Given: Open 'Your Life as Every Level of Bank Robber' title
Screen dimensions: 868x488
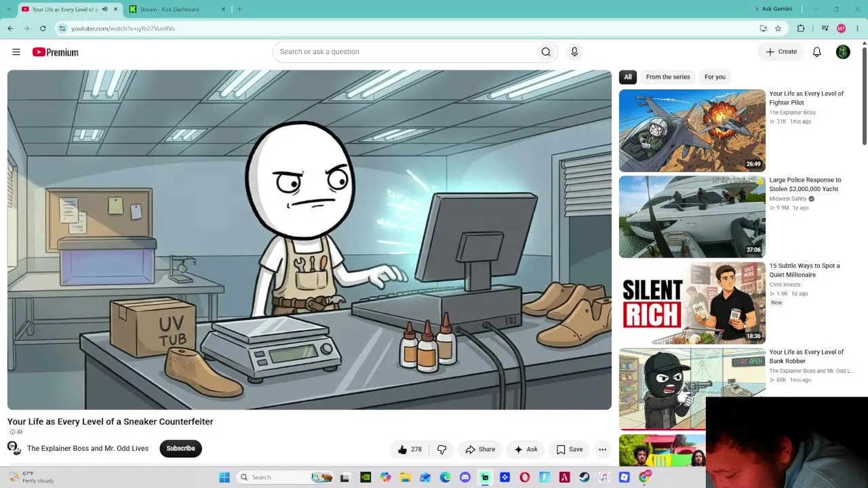Looking at the screenshot, I should [x=806, y=357].
